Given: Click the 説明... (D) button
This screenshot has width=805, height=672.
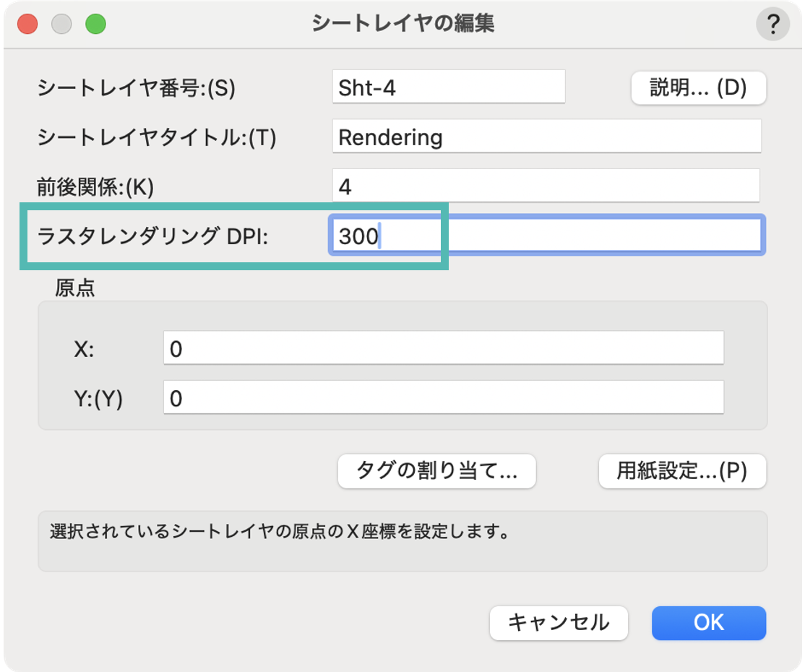Looking at the screenshot, I should point(698,87).
